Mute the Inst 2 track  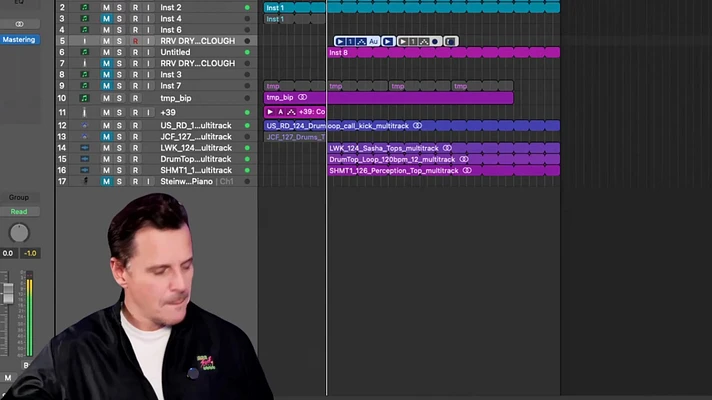(x=106, y=7)
